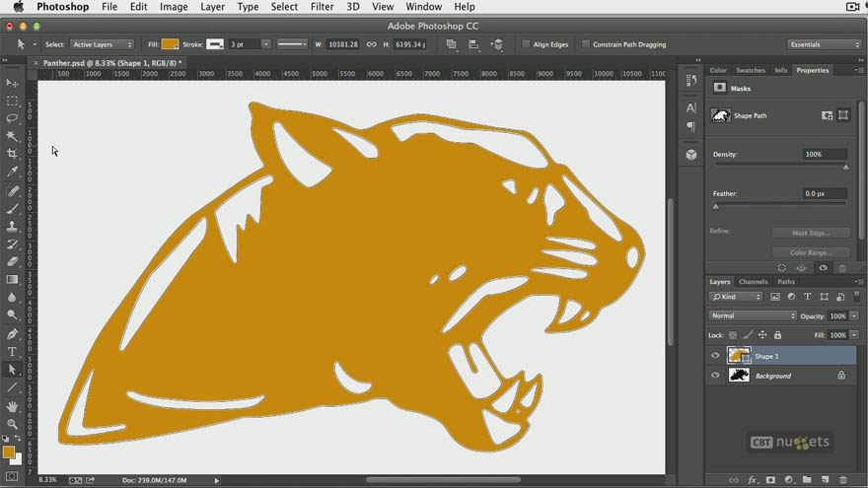Select the Lasso tool
This screenshot has height=488, width=868.
(12, 118)
